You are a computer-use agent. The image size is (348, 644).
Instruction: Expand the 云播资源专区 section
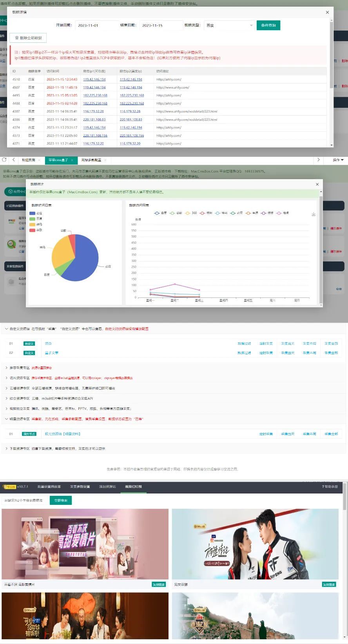(x=6, y=388)
